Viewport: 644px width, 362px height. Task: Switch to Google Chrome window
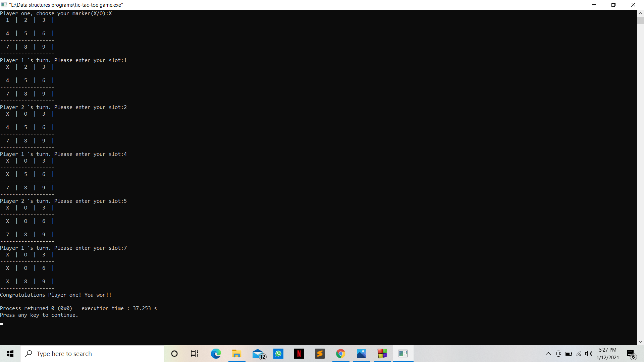tap(340, 354)
